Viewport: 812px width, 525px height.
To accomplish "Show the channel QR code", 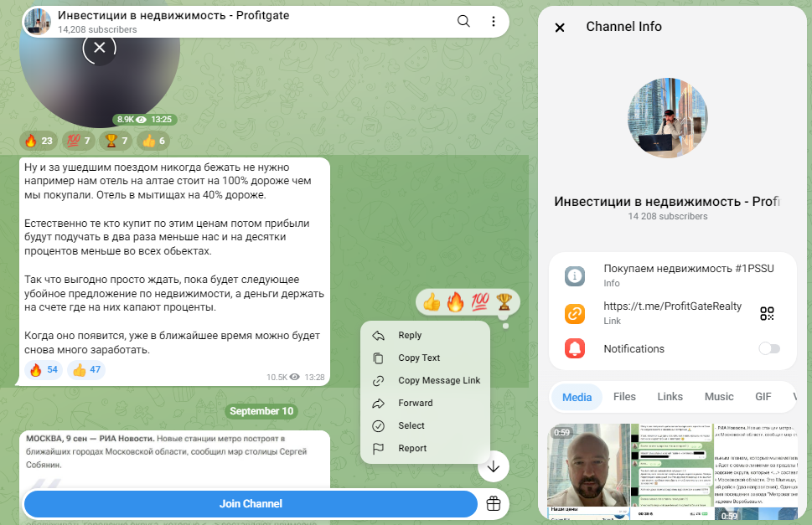I will pos(767,313).
